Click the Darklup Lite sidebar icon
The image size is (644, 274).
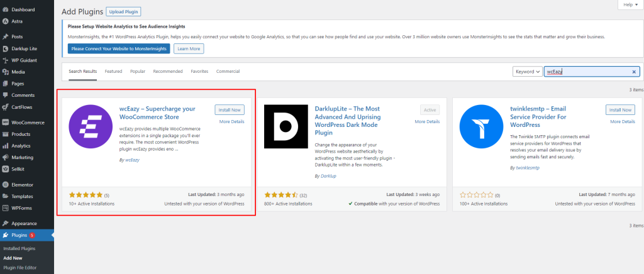coord(5,48)
